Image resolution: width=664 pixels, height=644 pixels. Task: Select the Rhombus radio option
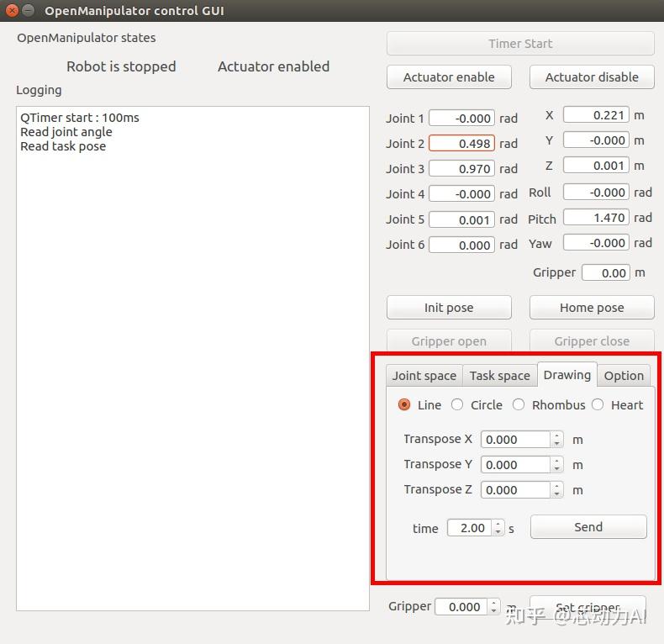coord(519,404)
